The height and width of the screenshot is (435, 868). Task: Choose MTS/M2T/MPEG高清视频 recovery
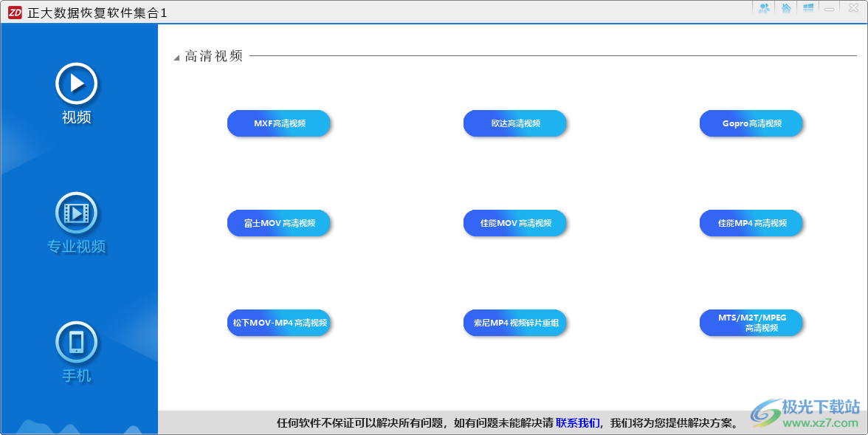(x=751, y=323)
